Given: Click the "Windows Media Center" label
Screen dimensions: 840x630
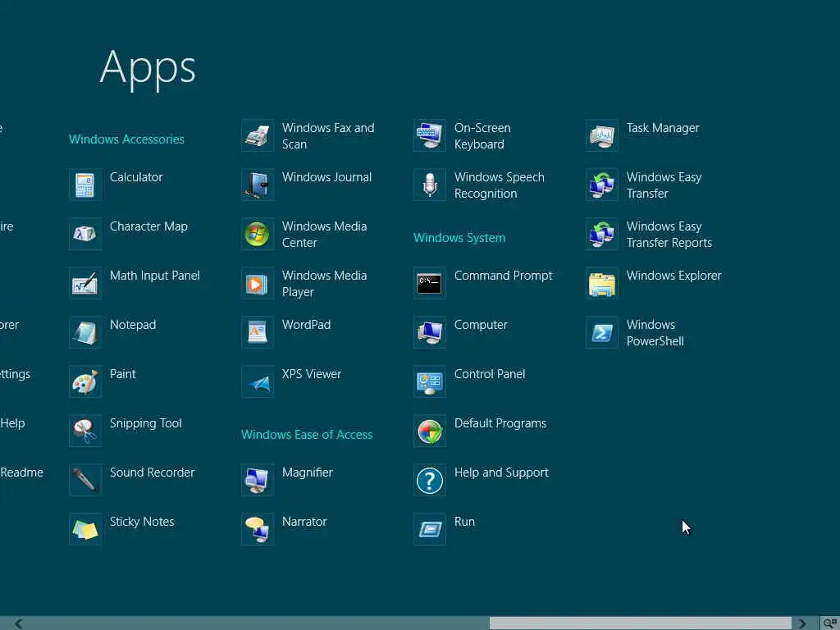Looking at the screenshot, I should [x=325, y=235].
